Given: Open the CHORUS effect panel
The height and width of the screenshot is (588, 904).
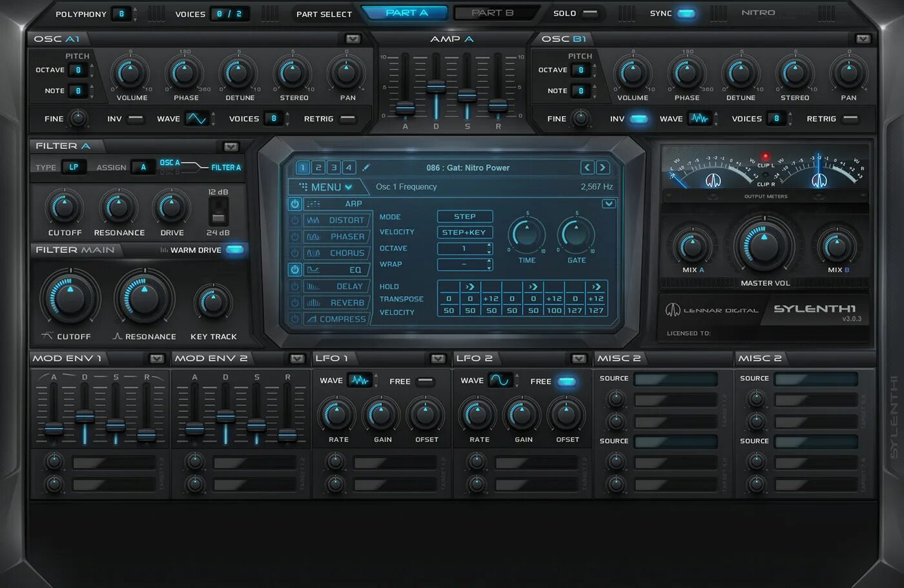Looking at the screenshot, I should pos(338,252).
